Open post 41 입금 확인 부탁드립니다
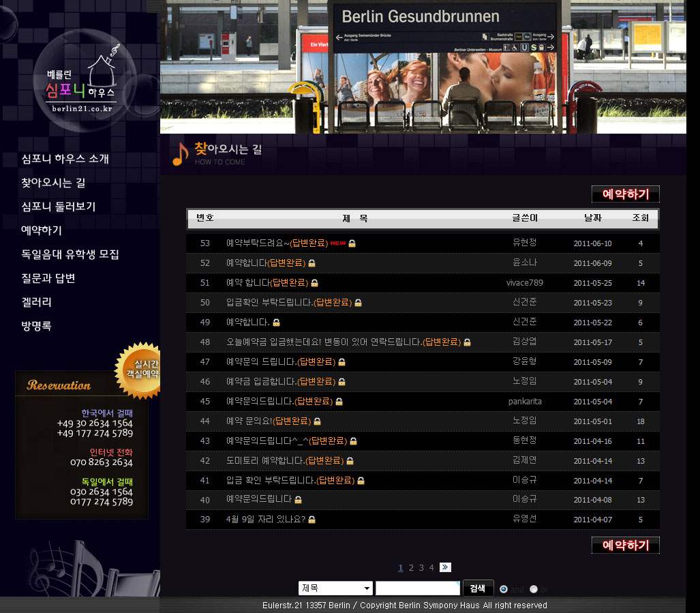This screenshot has width=700, height=613. click(x=290, y=481)
